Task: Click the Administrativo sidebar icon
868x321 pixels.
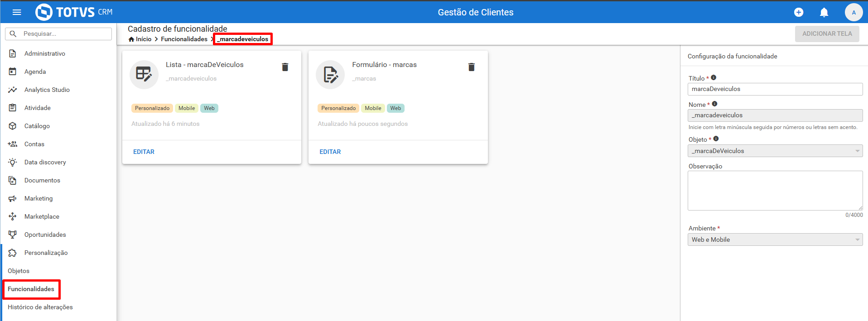Action: [x=13, y=53]
